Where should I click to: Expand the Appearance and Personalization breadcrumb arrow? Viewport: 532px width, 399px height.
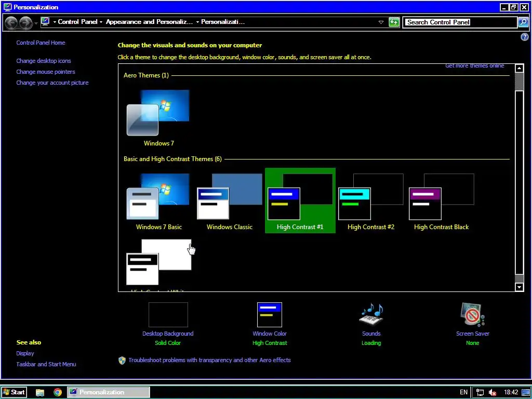coord(197,22)
